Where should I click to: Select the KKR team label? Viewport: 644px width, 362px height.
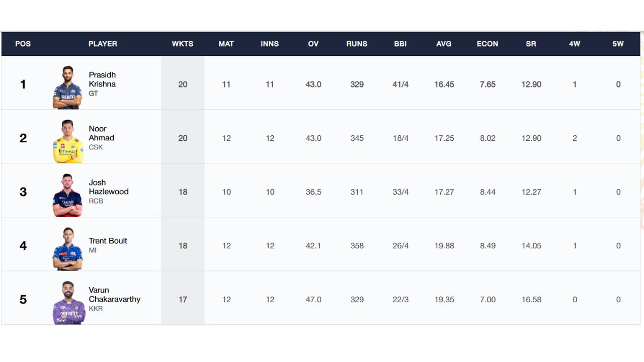96,309
